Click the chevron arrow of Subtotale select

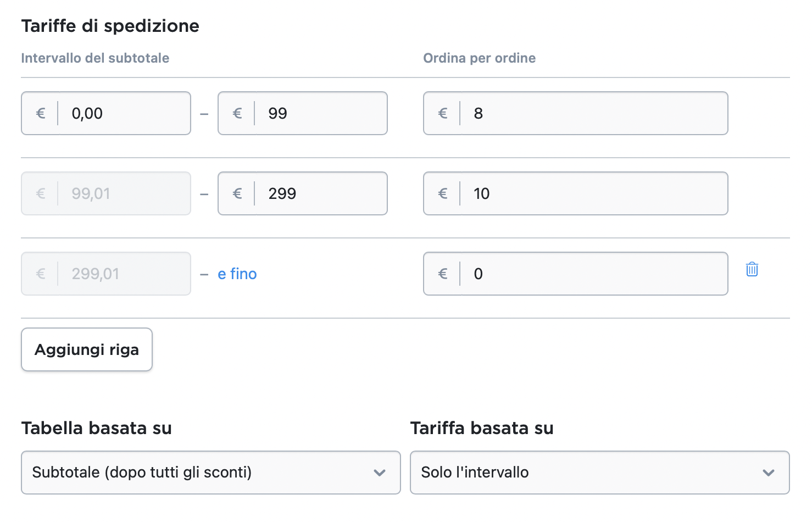click(379, 473)
